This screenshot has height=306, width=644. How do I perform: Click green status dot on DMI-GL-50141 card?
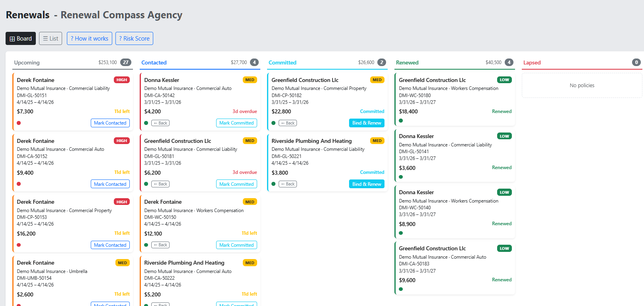(x=401, y=177)
